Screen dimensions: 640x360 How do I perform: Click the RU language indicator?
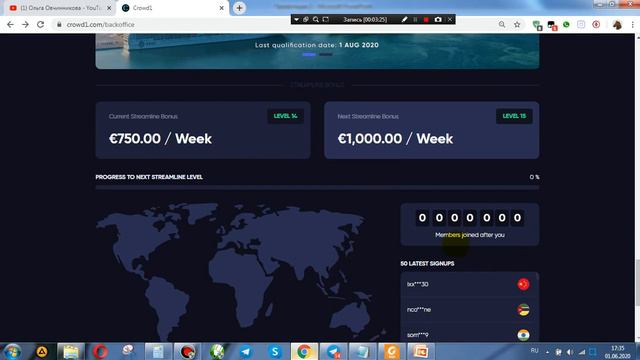click(534, 351)
